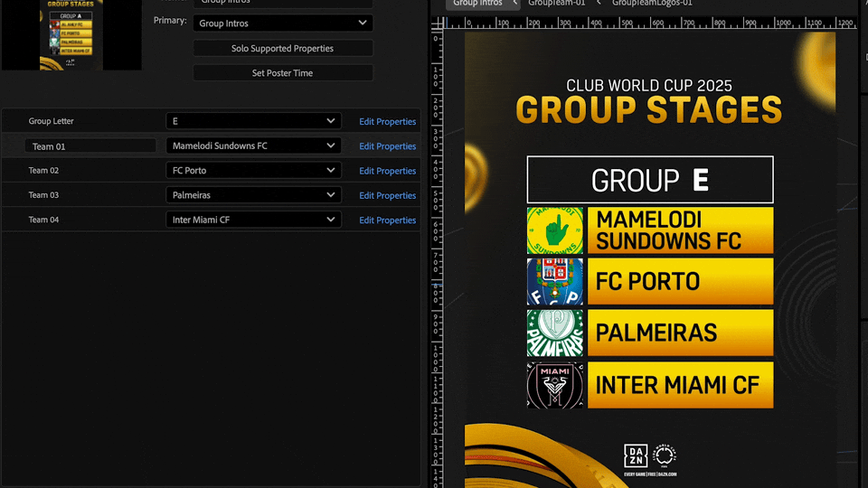Open the FC Porto team dropdown
This screenshot has width=868, height=488.
(x=253, y=171)
